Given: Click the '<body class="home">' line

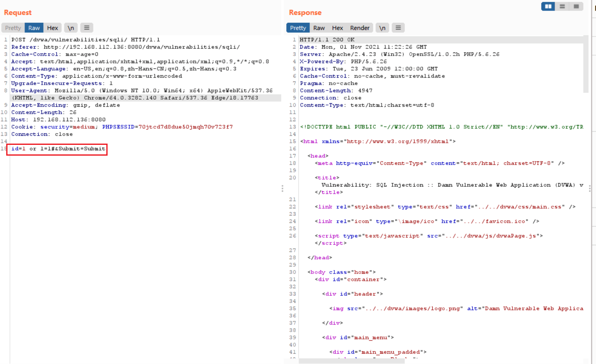Looking at the screenshot, I should 341,272.
